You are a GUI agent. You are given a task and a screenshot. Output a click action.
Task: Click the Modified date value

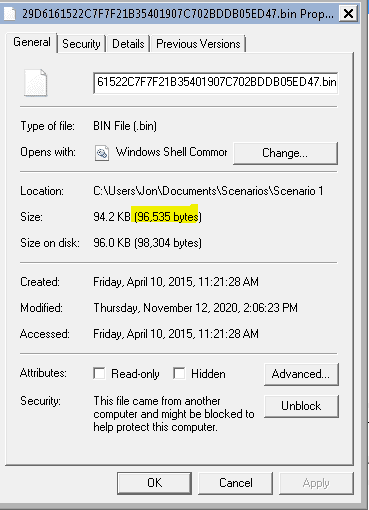(195, 308)
